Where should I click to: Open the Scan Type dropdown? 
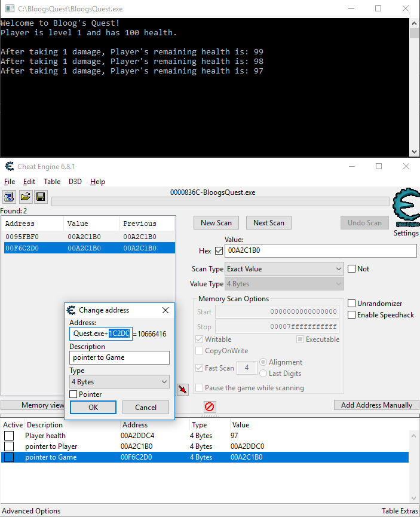click(284, 269)
